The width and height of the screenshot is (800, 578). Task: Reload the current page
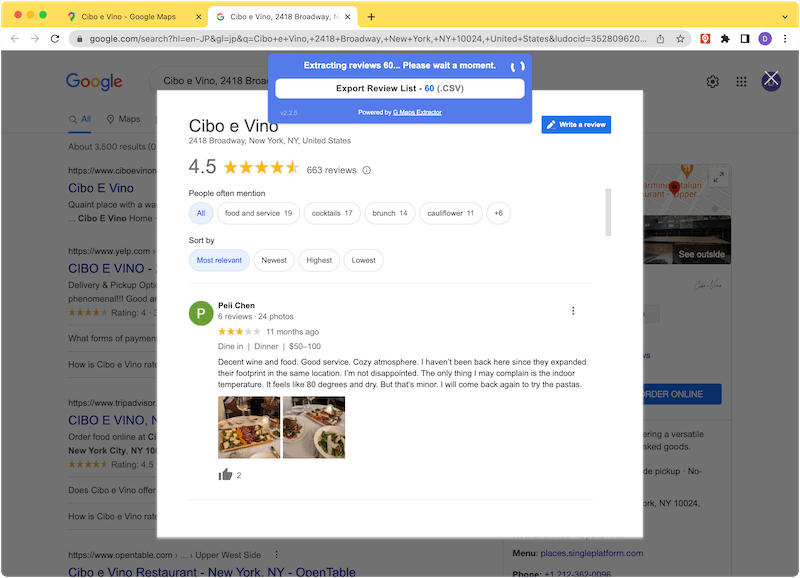click(55, 39)
